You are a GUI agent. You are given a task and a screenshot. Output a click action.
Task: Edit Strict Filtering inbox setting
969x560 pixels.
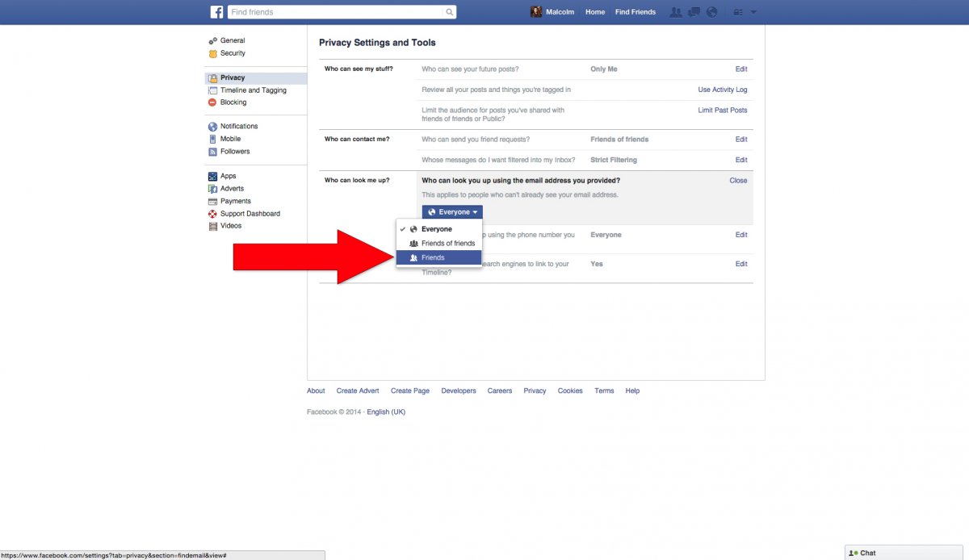click(741, 160)
